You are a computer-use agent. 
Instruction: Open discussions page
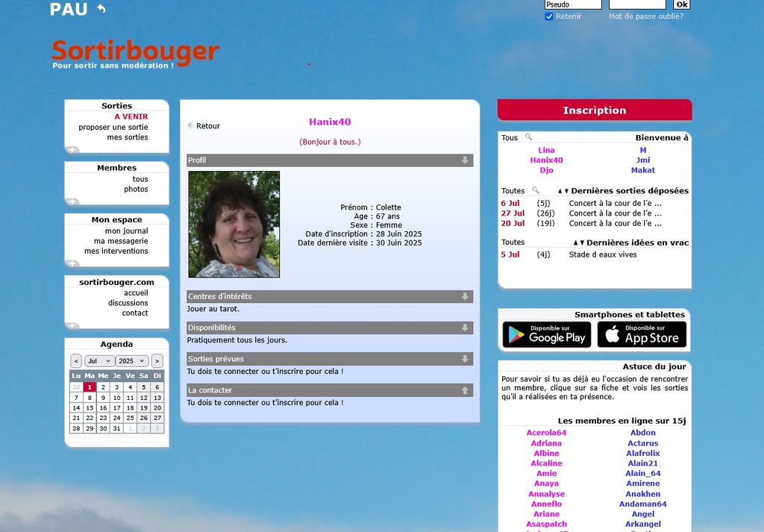128,303
